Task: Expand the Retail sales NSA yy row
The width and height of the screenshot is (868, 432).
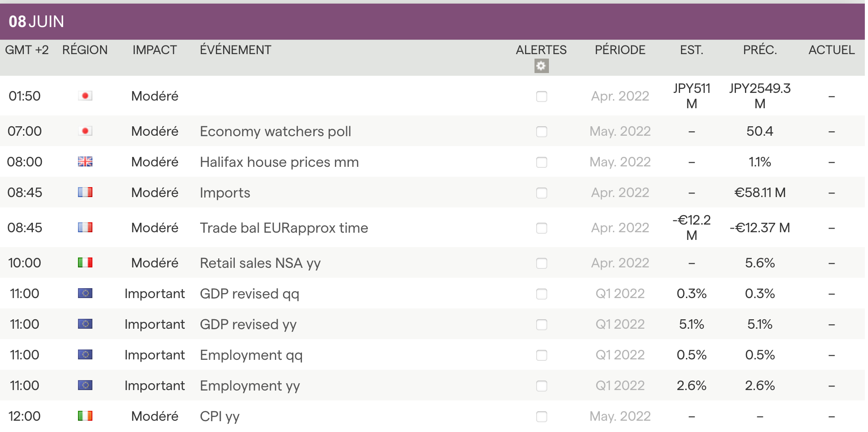Action: click(260, 263)
